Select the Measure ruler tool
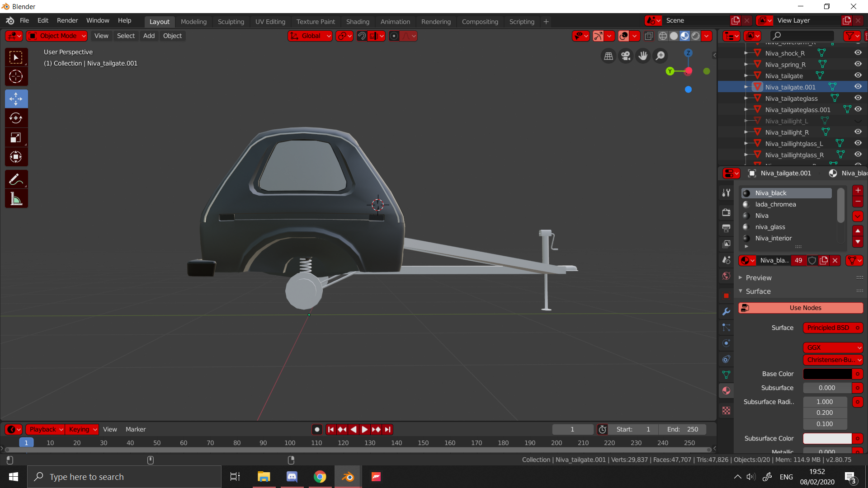Viewport: 868px width, 488px height. (x=16, y=199)
